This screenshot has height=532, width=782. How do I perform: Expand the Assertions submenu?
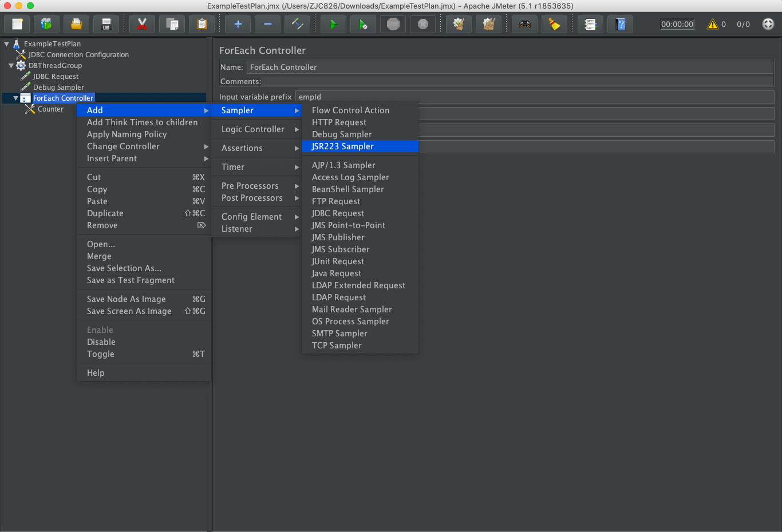pyautogui.click(x=256, y=148)
